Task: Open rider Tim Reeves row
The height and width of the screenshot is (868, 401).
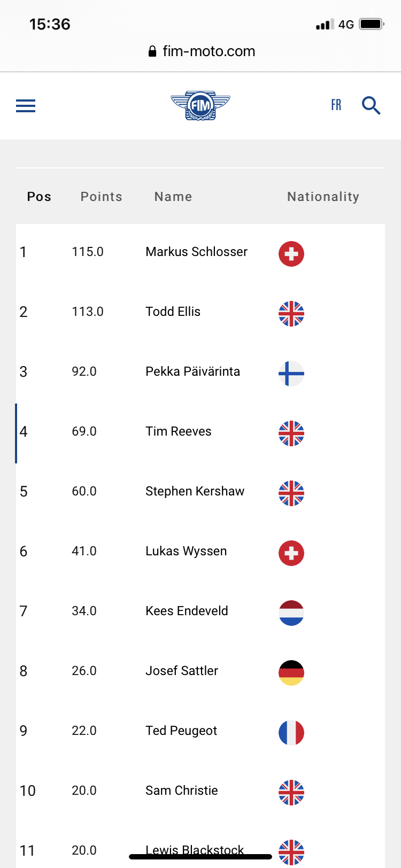Action: pyautogui.click(x=200, y=433)
